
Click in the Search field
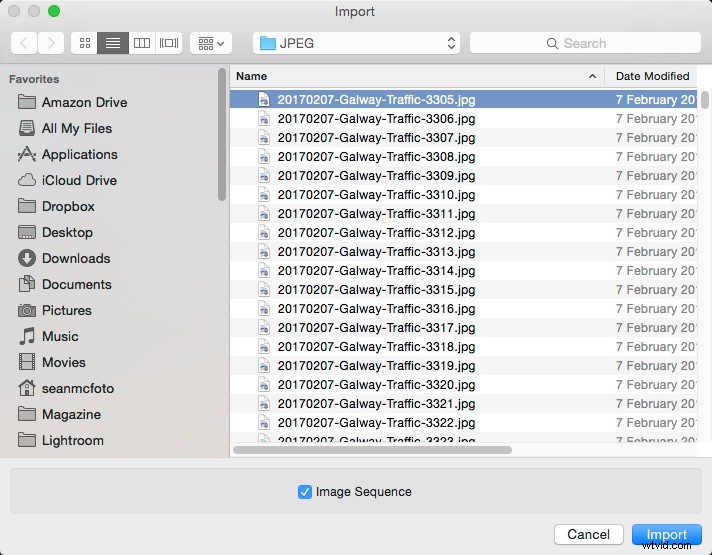coord(583,43)
